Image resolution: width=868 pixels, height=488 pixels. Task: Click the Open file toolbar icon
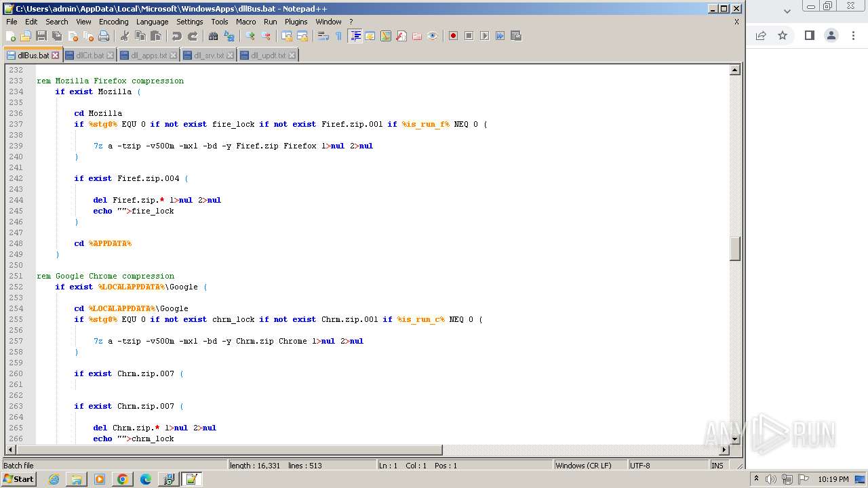tap(26, 36)
